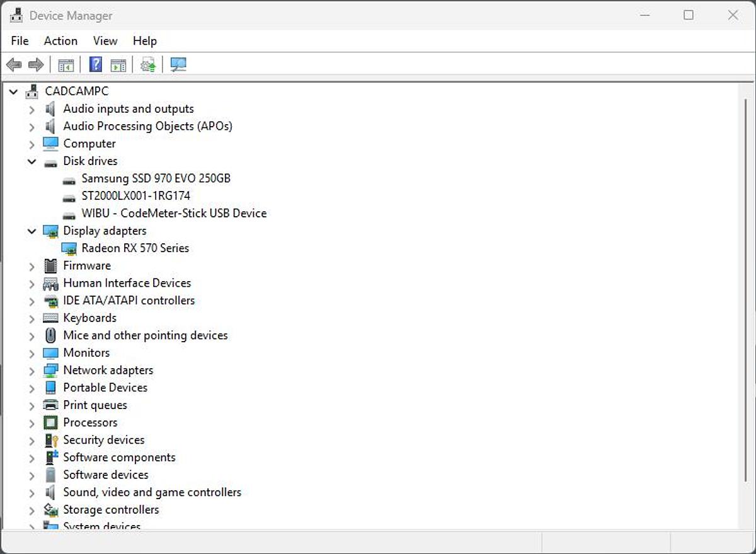Expand Sound, video and game controllers
Screen dimensions: 756x554
(31, 493)
